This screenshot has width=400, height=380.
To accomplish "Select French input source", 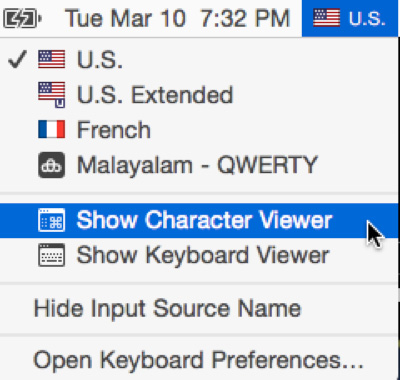I will pos(114,130).
